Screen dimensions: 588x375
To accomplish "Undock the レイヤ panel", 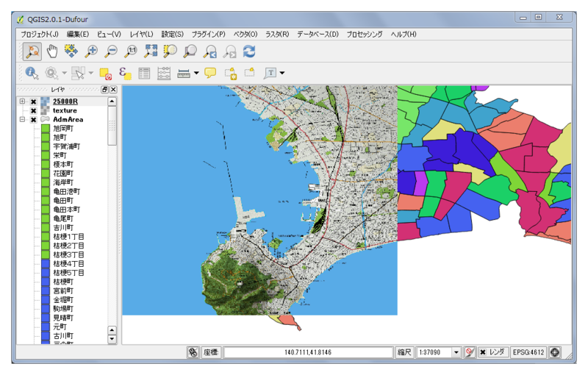I will tap(104, 89).
